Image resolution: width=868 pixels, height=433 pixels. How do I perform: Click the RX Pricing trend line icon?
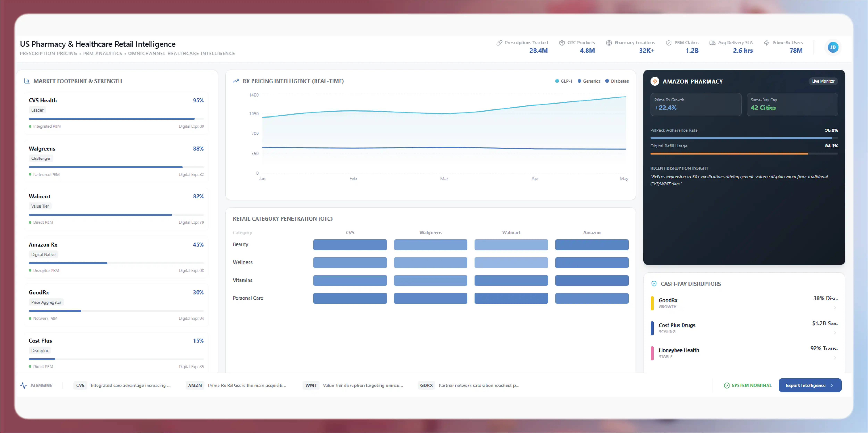tap(236, 81)
